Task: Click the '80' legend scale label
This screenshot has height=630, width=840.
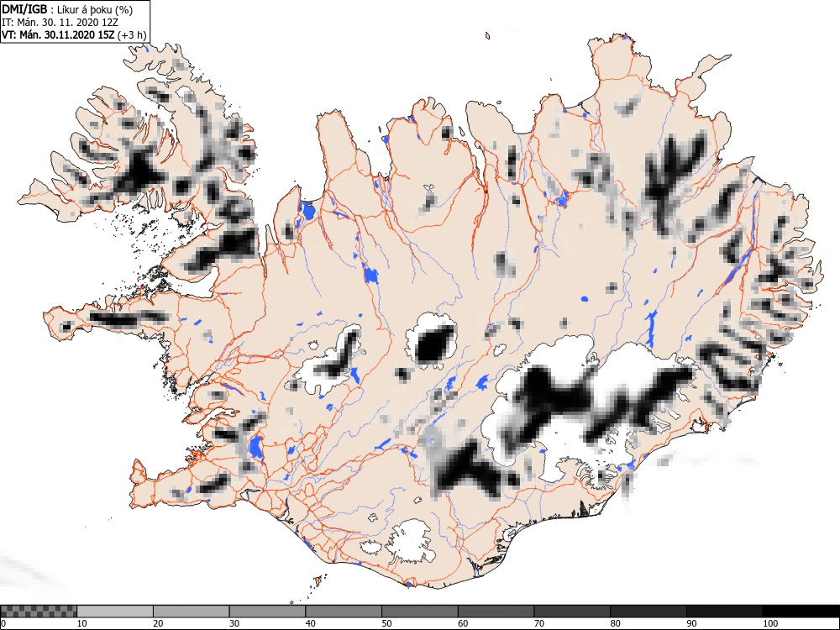Action: click(616, 623)
